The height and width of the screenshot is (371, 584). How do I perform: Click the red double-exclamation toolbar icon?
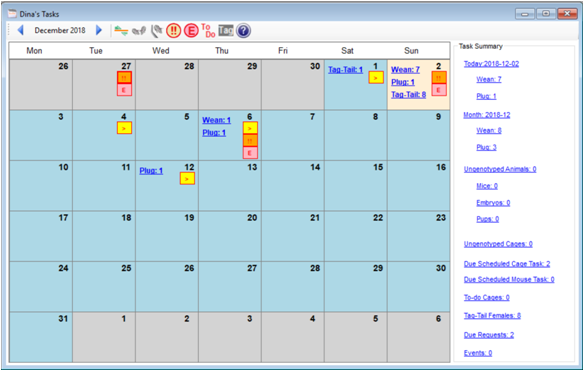173,31
